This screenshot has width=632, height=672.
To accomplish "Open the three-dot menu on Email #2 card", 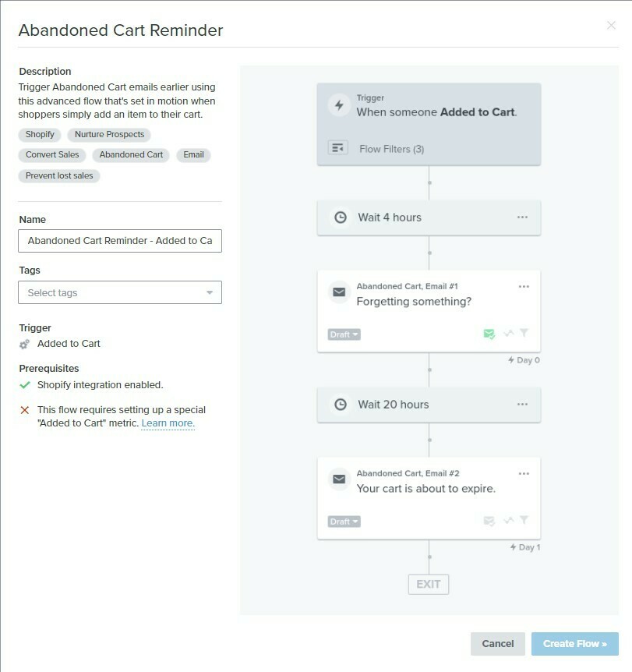I will 524,473.
